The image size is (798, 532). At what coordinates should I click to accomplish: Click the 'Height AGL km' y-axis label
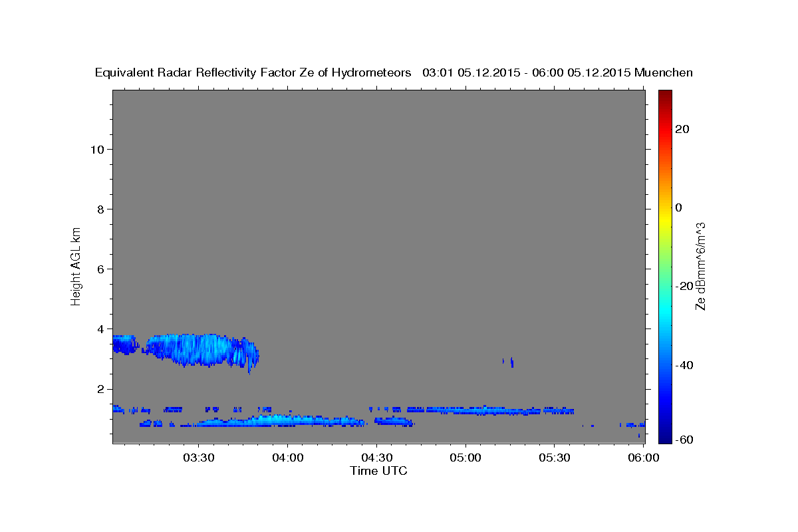coord(76,265)
